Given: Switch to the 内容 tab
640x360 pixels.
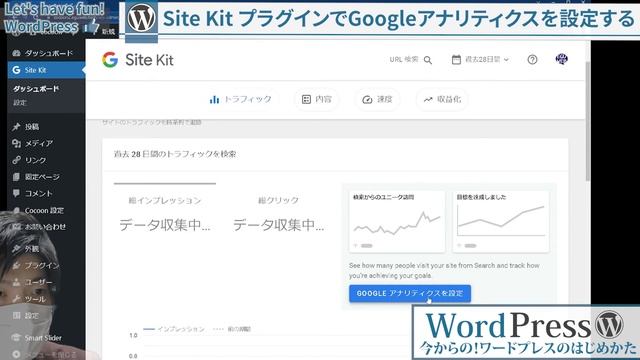Looking at the screenshot, I should pyautogui.click(x=317, y=99).
